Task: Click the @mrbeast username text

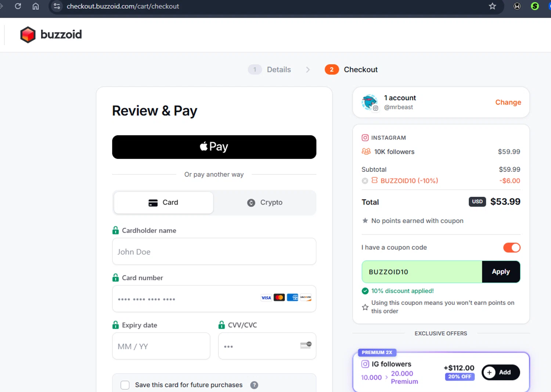Action: pyautogui.click(x=399, y=107)
